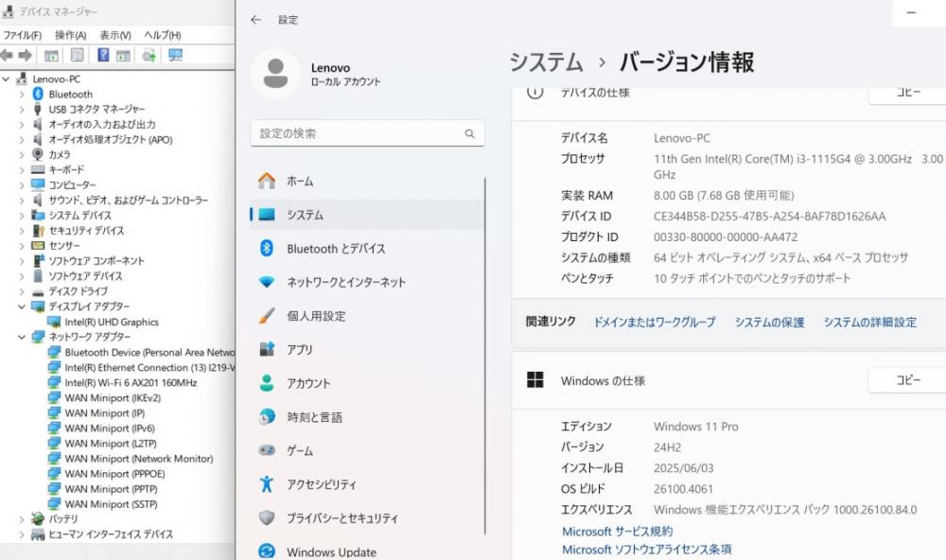Select システム in Settings sidebar
The height and width of the screenshot is (560, 946).
point(367,215)
